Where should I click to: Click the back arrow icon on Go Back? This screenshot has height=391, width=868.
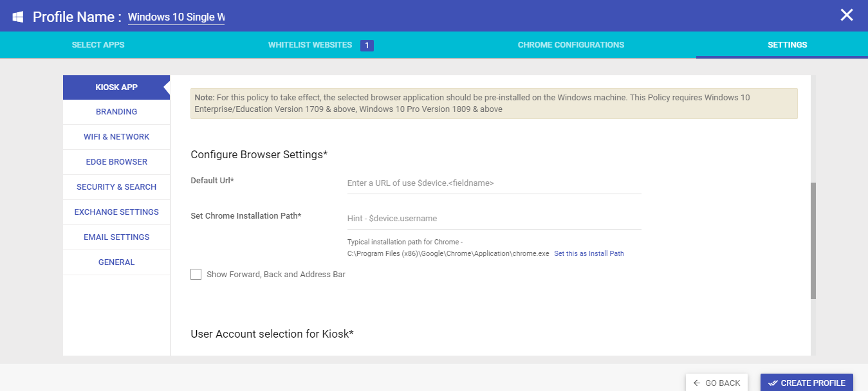click(x=697, y=383)
